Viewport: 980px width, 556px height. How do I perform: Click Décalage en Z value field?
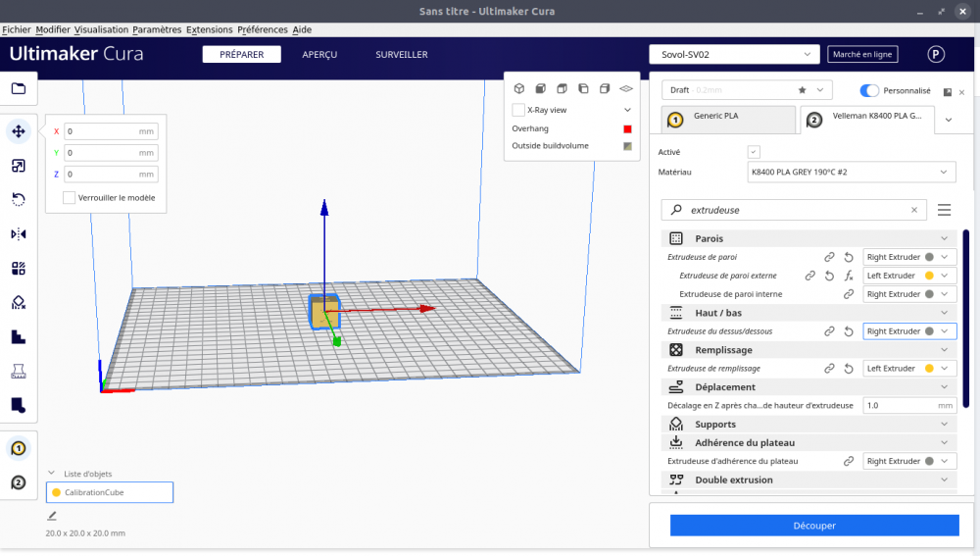909,405
